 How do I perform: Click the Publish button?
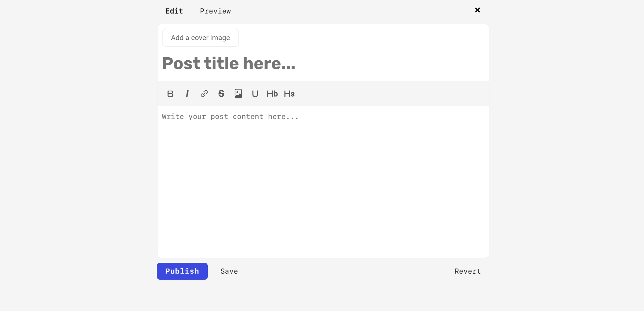182,271
